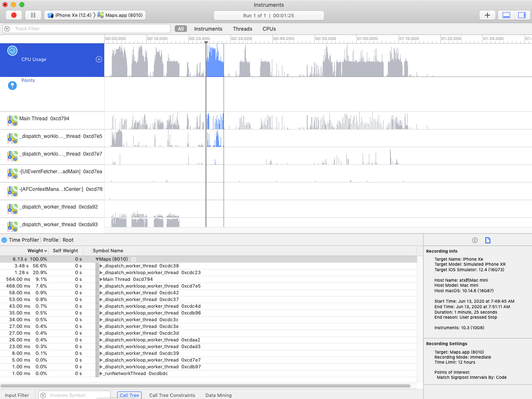532x399 pixels.
Task: Open the Call Tree Constraints options
Action: [172, 395]
